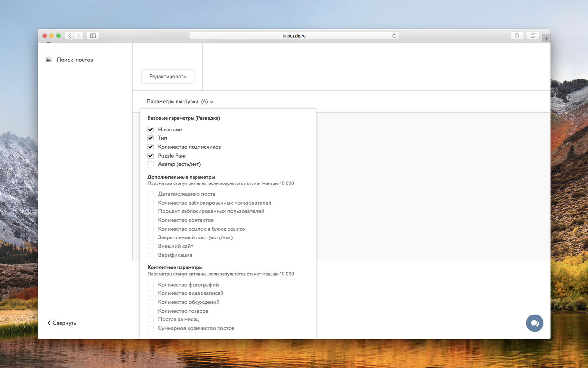Screen dimensions: 588x368
Task: Click Свернуть to collapse the sidebar
Action: (x=62, y=323)
